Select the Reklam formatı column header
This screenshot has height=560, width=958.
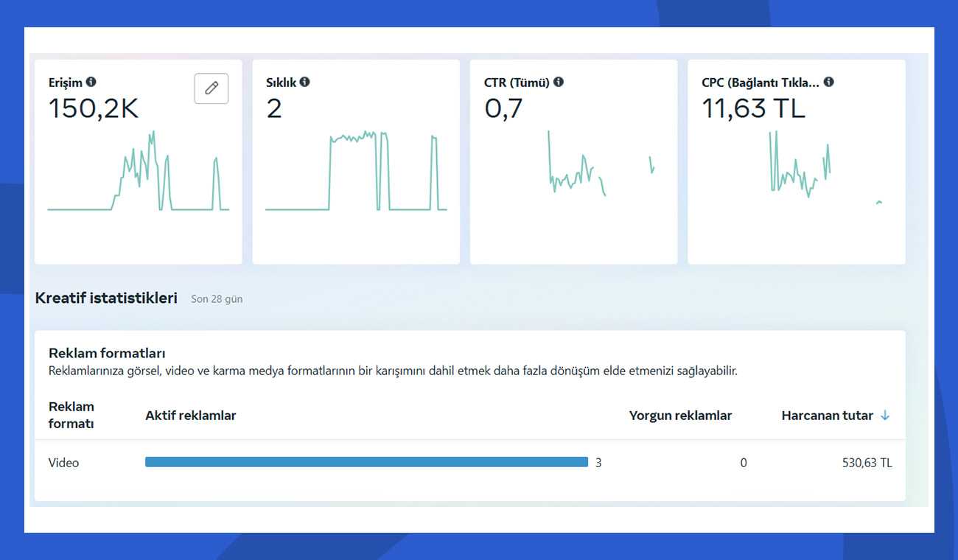pyautogui.click(x=71, y=415)
